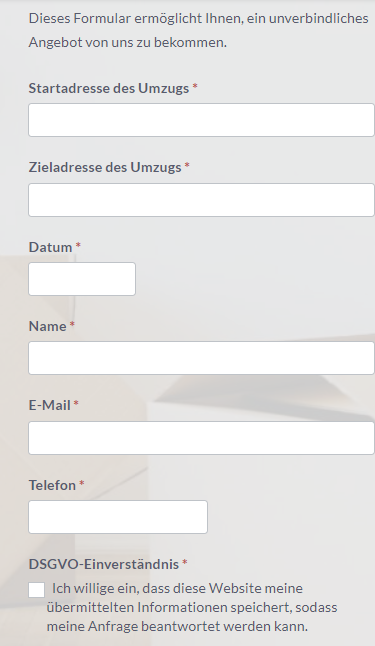Click the Startadresse des Umzugs input field

click(x=202, y=120)
